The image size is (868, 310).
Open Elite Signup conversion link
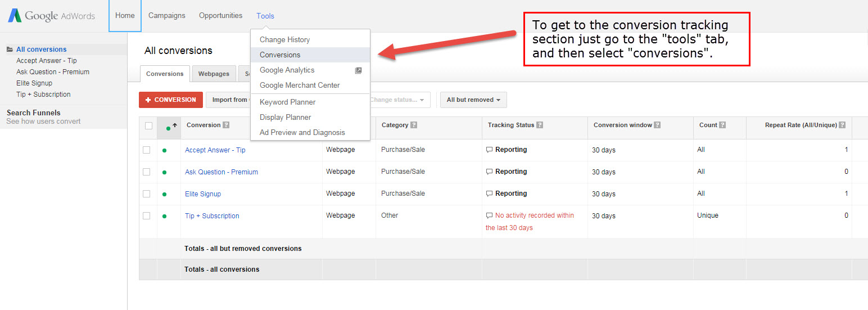click(203, 194)
